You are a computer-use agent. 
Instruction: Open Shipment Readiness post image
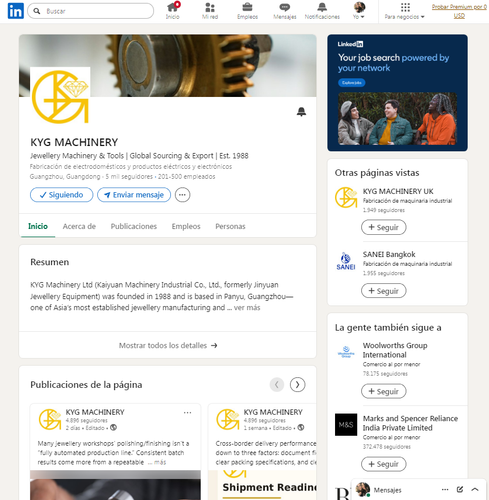[x=262, y=485]
